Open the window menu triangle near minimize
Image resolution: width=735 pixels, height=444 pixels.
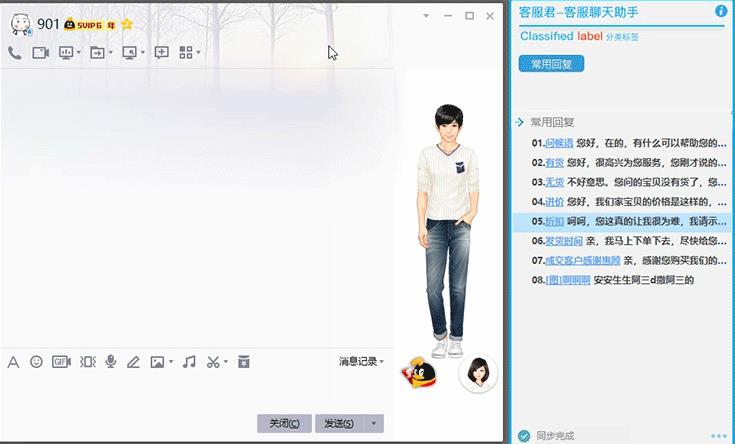(426, 16)
